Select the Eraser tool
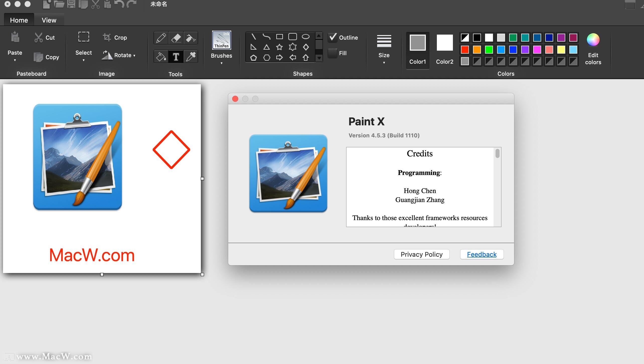This screenshot has height=364, width=644. pos(176,38)
